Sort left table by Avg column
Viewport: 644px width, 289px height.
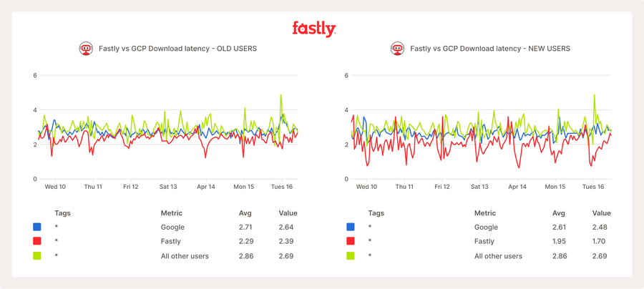coord(245,213)
